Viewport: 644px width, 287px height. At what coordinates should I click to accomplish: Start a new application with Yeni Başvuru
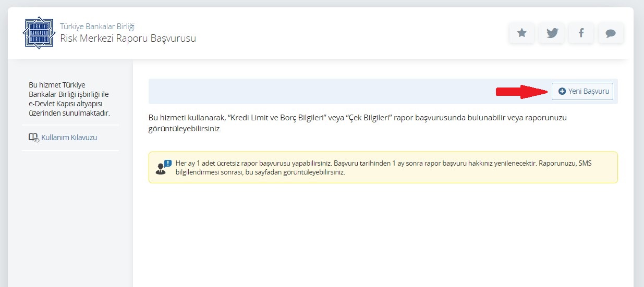click(x=582, y=91)
